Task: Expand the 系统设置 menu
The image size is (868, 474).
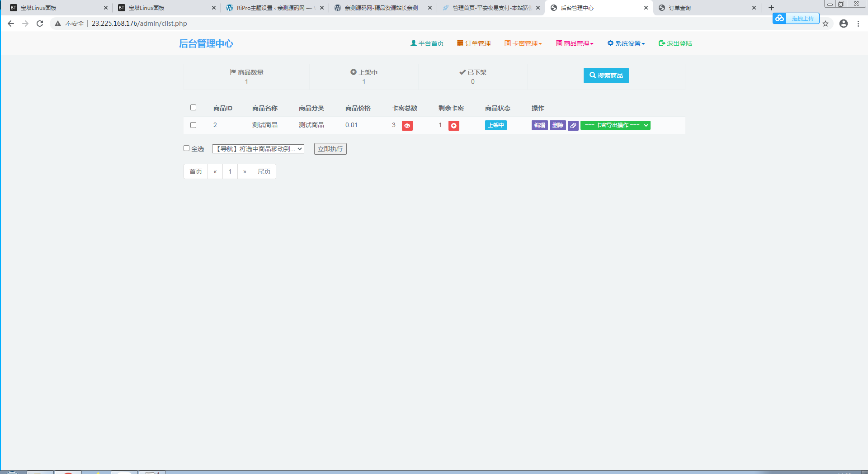Action: 626,43
